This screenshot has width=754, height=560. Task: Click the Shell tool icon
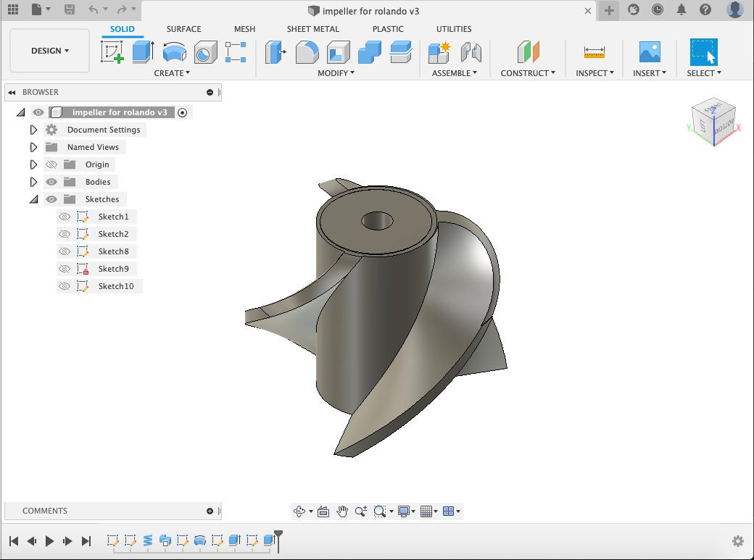coord(338,52)
